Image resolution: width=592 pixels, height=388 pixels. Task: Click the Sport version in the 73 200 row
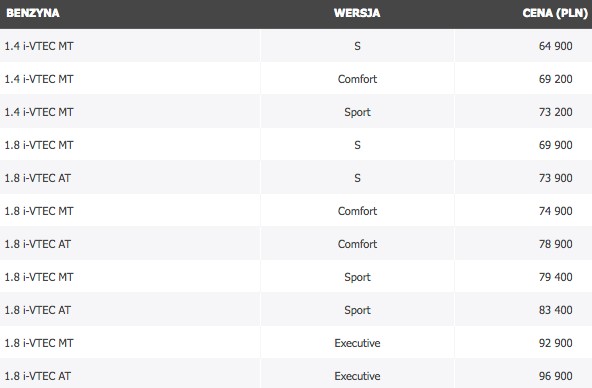pyautogui.click(x=357, y=112)
